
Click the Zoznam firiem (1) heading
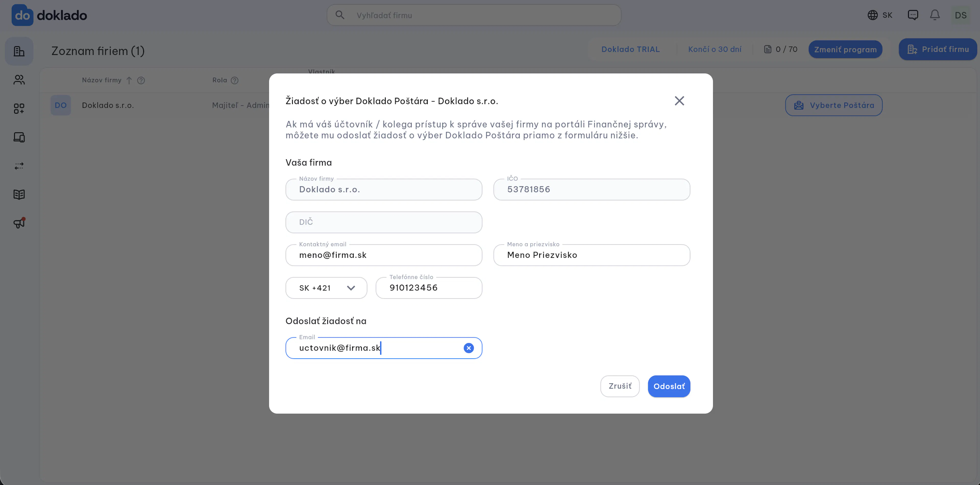[x=98, y=51]
